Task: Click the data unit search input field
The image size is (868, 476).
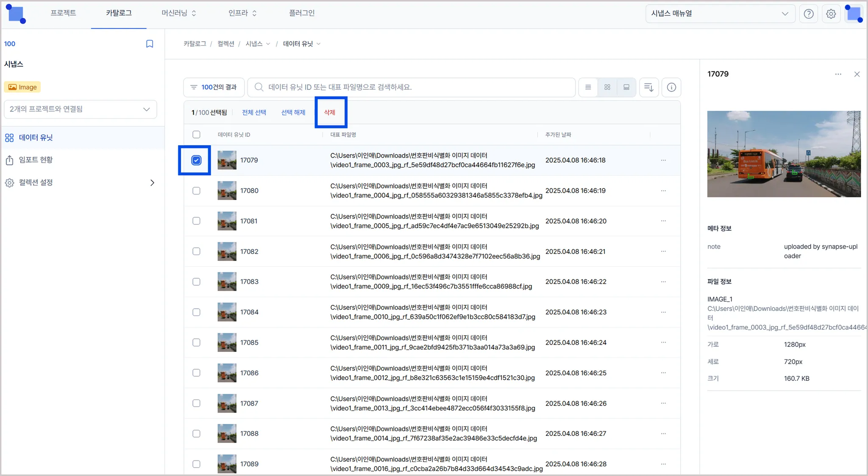Action: pos(411,87)
